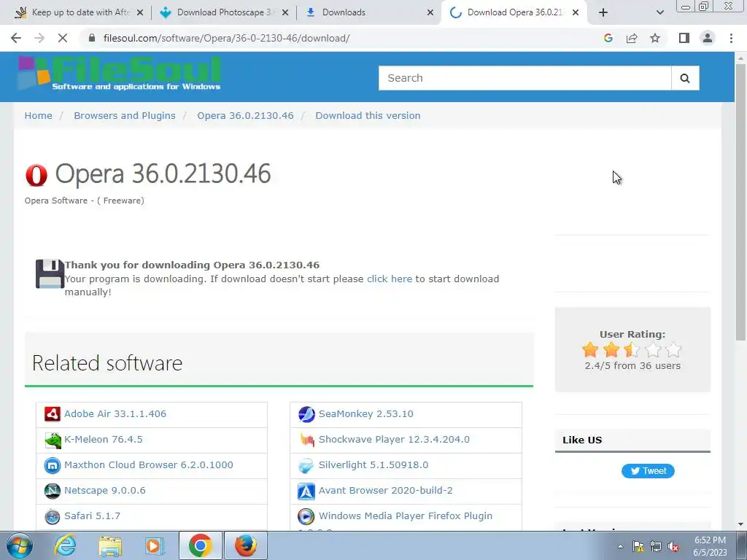Show hidden system tray icons arrow
747x560 pixels.
tap(620, 546)
